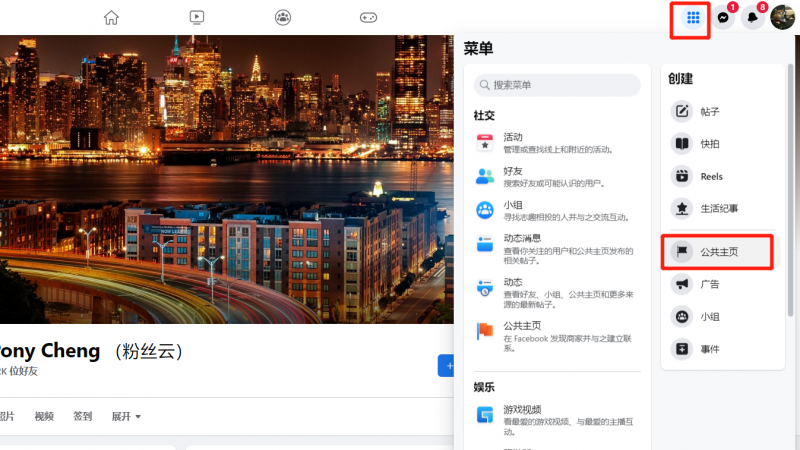800x450 pixels.
Task: Open the account profile avatar
Action: pos(783,18)
